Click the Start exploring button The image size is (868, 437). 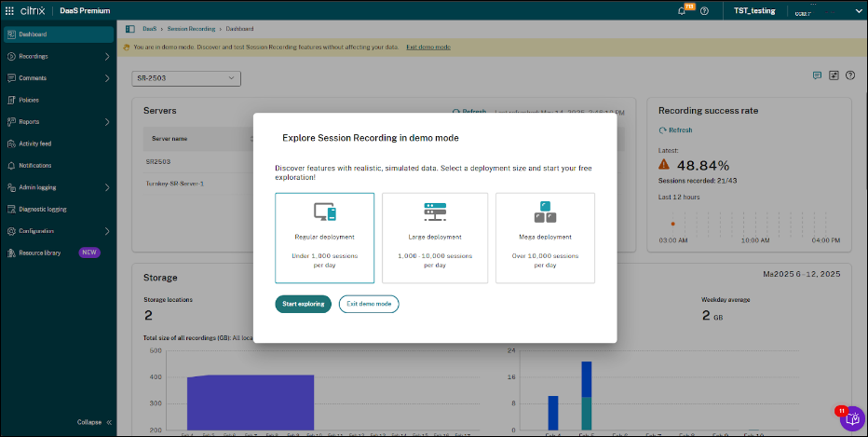click(x=303, y=304)
